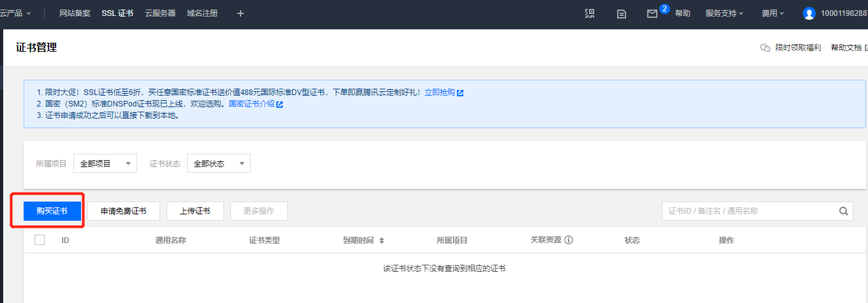The width and height of the screenshot is (868, 303).
Task: Go to 网站备案 in the top bar
Action: pyautogui.click(x=75, y=13)
